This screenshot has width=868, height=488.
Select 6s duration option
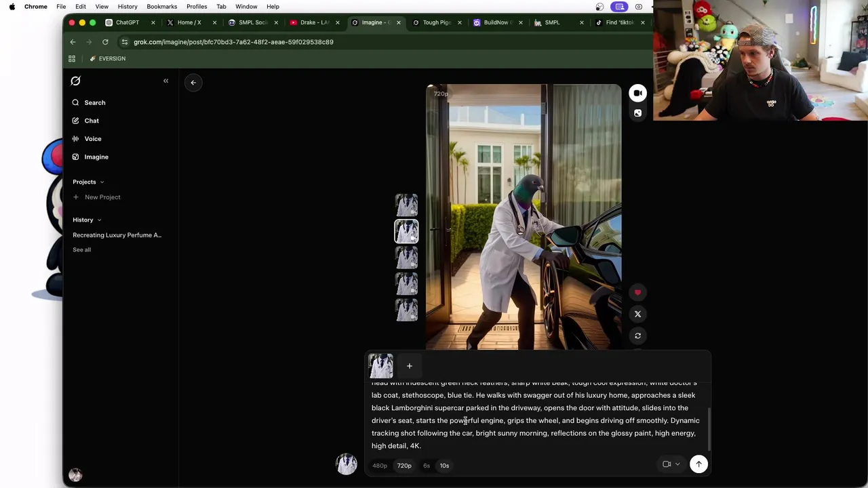[427, 466]
